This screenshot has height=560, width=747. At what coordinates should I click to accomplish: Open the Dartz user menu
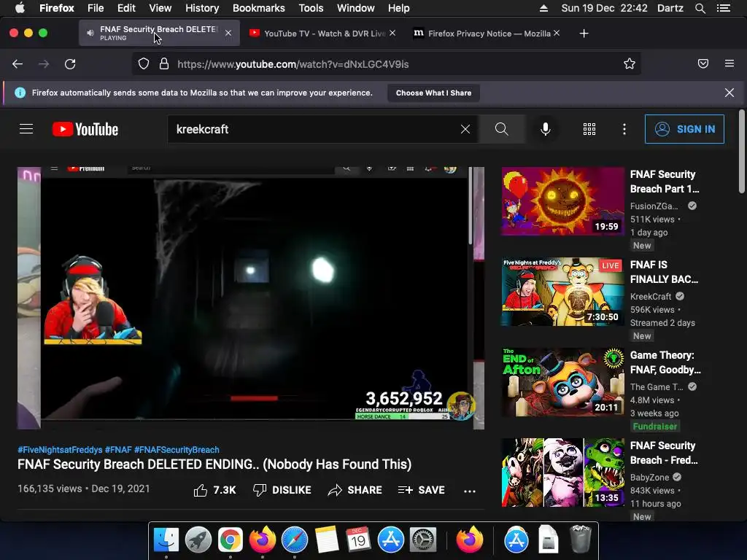670,8
